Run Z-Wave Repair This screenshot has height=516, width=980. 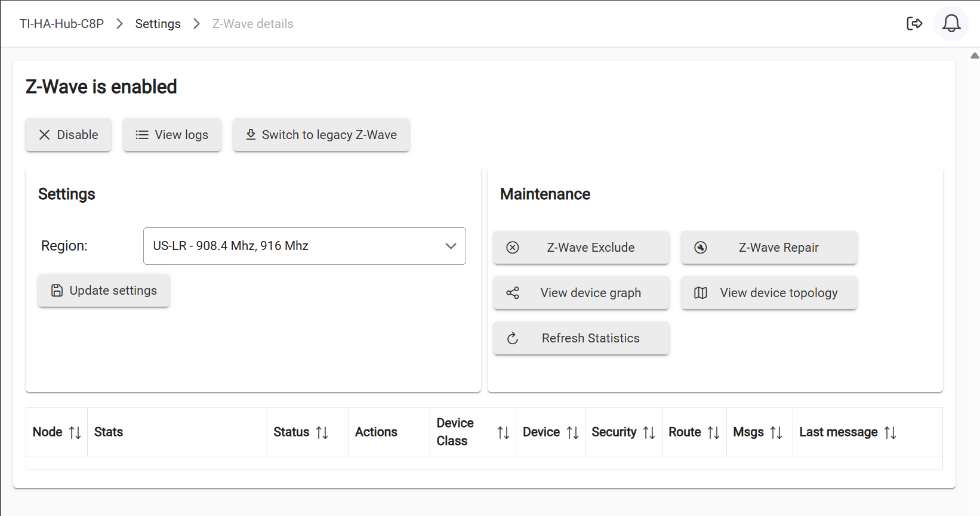pos(769,248)
